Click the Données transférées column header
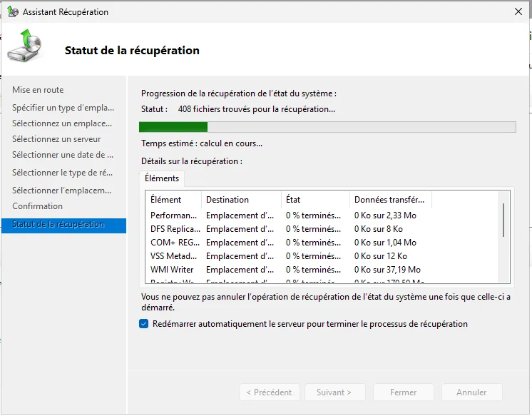This screenshot has width=532, height=416. pos(390,200)
